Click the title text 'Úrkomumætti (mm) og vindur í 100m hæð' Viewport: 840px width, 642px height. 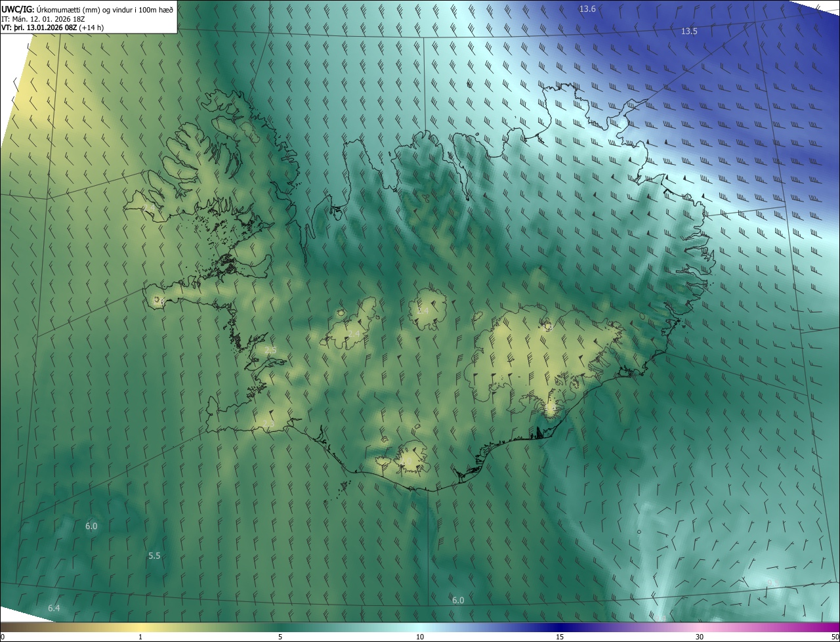tap(106, 9)
